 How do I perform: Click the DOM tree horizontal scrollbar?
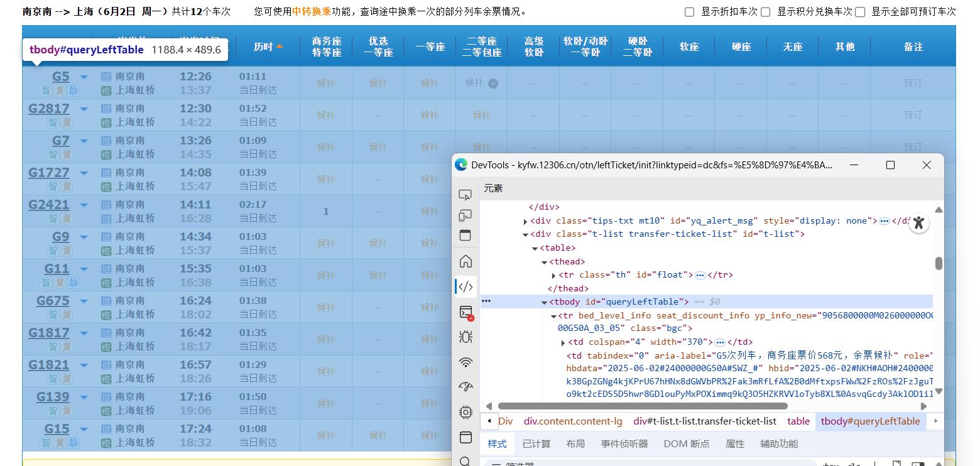click(x=642, y=406)
